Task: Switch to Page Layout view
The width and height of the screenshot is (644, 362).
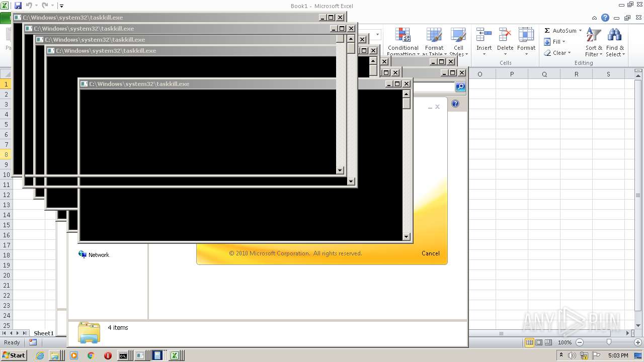Action: pyautogui.click(x=539, y=342)
